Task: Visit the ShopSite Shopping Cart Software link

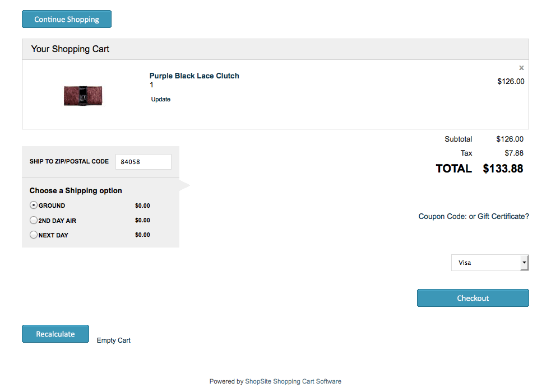Action: click(293, 381)
